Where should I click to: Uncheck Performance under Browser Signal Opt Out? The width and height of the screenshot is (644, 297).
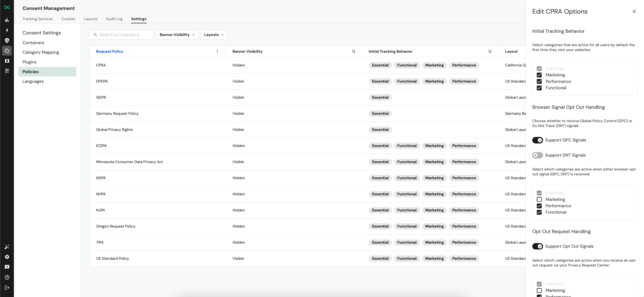pyautogui.click(x=539, y=206)
